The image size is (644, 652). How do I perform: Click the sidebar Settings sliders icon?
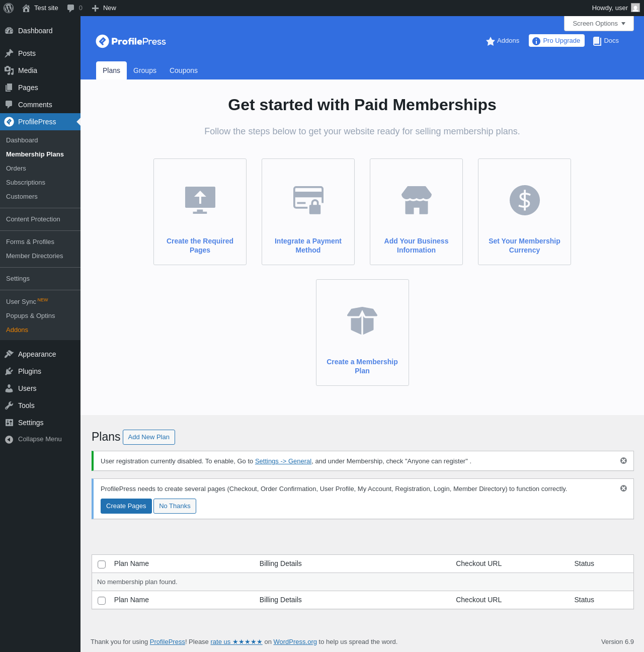(x=9, y=423)
